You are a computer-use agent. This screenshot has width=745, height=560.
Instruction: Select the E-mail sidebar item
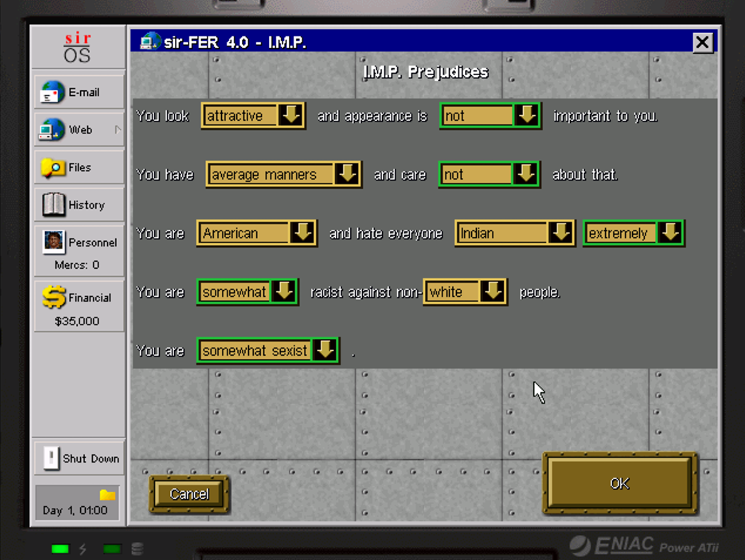(x=80, y=92)
